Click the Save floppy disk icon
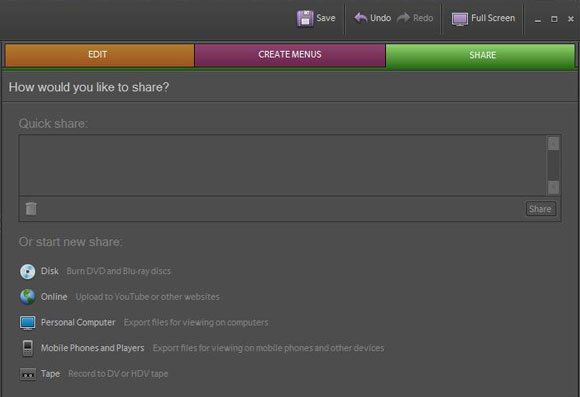 click(305, 18)
